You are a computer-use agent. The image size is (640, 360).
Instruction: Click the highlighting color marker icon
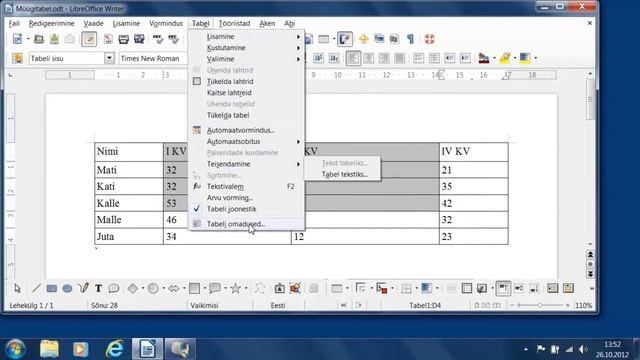tap(504, 58)
